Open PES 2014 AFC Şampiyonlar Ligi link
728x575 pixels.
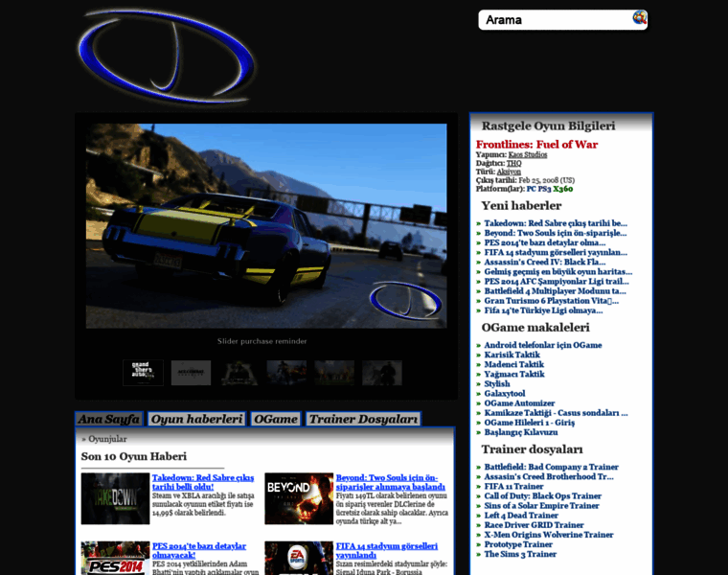557,282
